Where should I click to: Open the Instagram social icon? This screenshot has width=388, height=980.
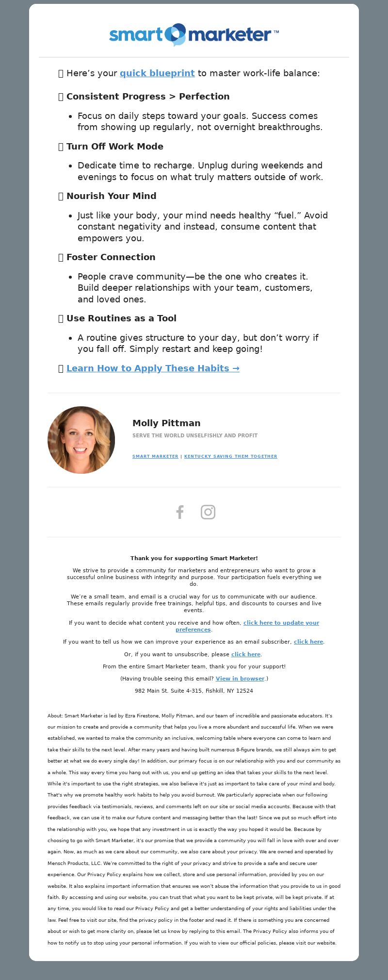point(208,512)
